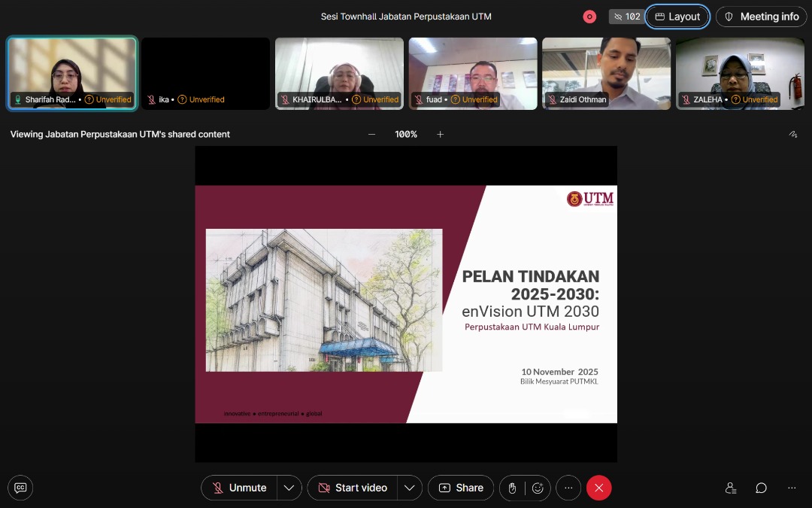Open more options menu in control bar
This screenshot has width=812, height=508.
coord(568,488)
